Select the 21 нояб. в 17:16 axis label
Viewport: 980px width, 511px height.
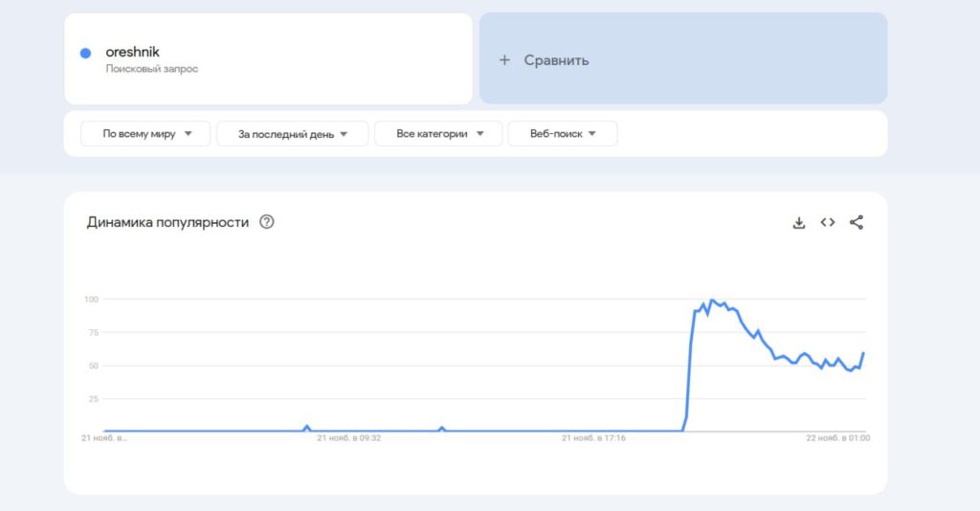pos(593,438)
